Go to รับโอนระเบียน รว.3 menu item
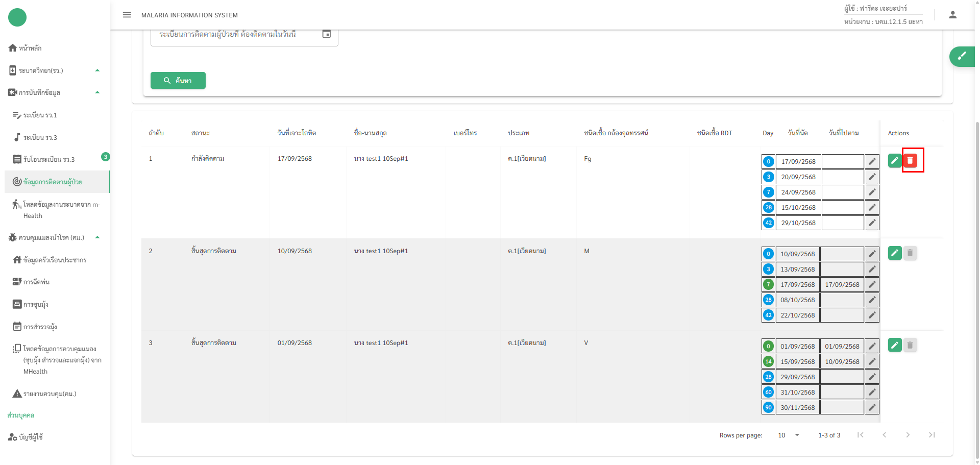 pyautogui.click(x=48, y=160)
